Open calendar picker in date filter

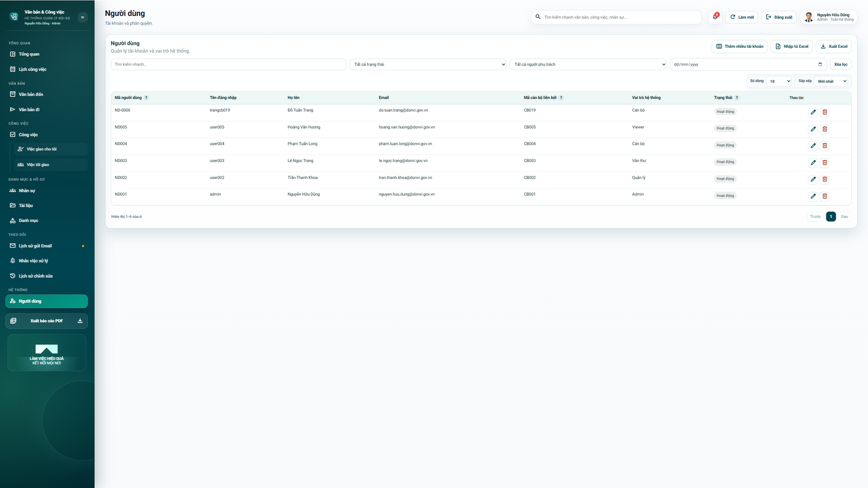(x=820, y=65)
